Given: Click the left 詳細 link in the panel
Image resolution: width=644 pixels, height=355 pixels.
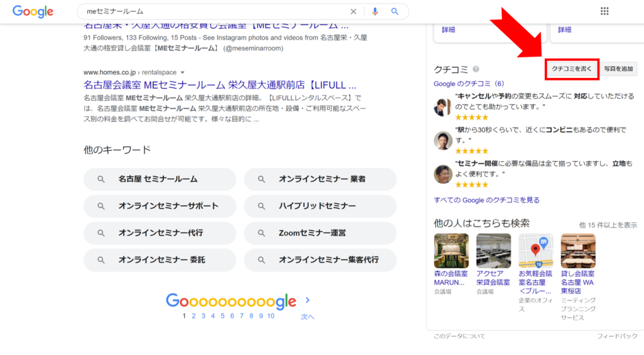Looking at the screenshot, I should click(448, 30).
